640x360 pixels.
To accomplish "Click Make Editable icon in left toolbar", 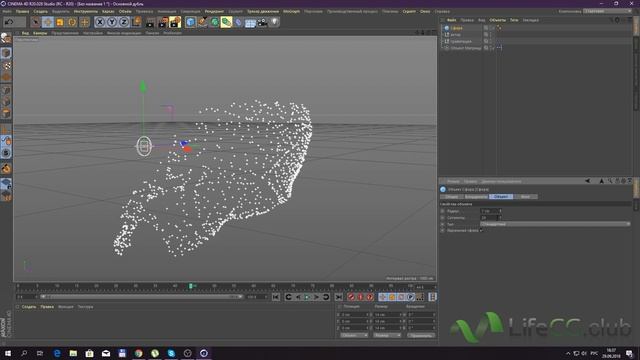I will click(x=6, y=38).
